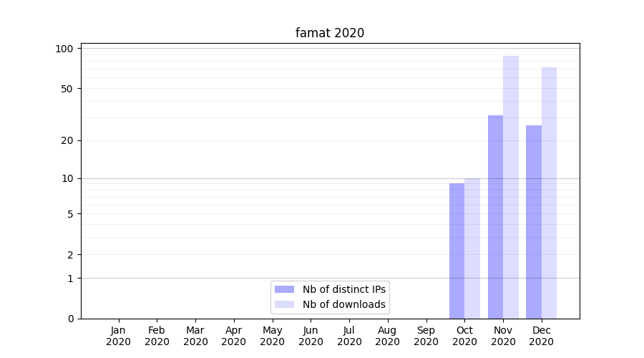Click the October distinct IPs bar
Screen dimensions: 644x358
[457, 251]
